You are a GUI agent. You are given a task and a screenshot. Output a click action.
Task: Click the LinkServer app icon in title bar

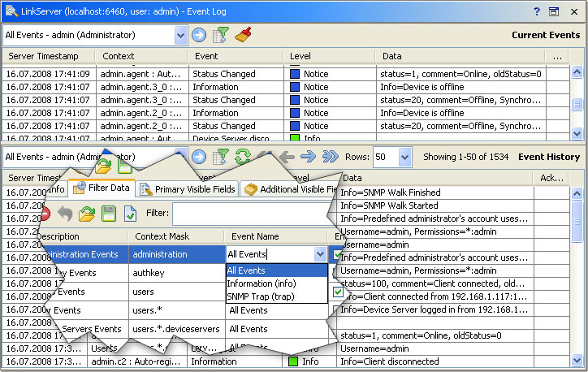click(x=11, y=11)
